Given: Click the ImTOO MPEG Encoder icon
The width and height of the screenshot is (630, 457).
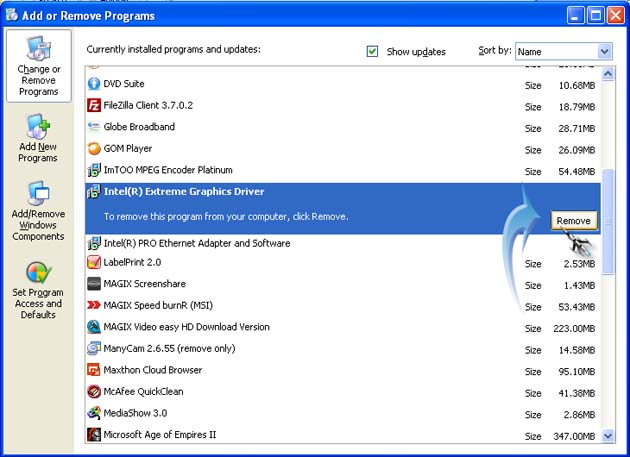Looking at the screenshot, I should tap(94, 170).
